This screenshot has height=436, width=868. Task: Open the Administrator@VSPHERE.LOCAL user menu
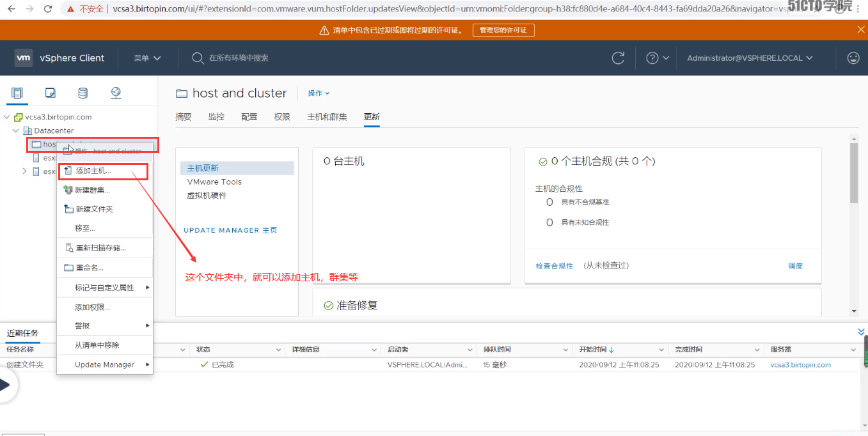pyautogui.click(x=750, y=58)
